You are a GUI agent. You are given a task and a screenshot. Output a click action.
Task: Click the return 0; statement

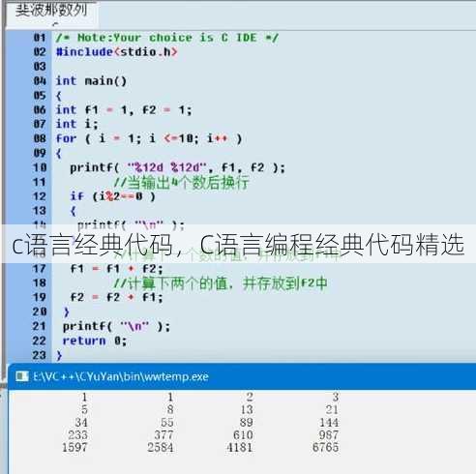point(95,341)
